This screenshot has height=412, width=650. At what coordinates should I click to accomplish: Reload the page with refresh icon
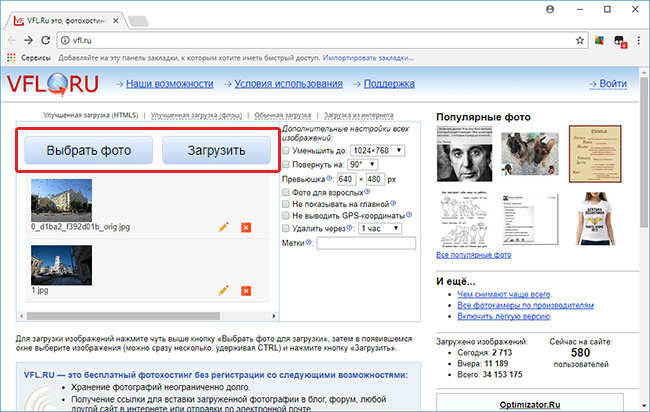(46, 40)
